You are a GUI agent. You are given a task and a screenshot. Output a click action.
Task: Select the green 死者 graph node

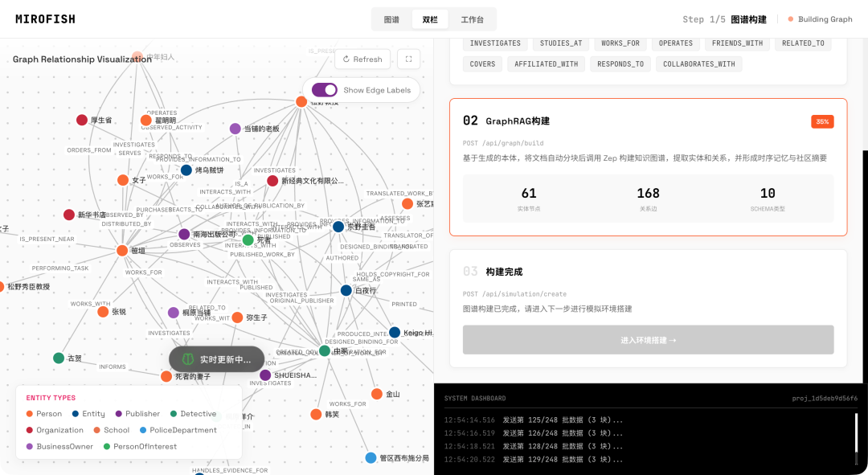(248, 240)
